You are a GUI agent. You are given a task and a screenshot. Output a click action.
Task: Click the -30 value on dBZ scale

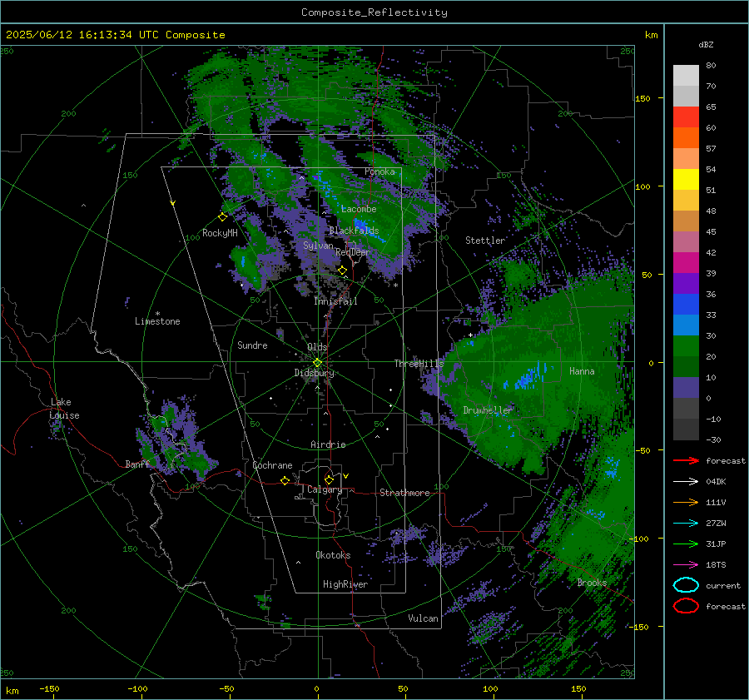pos(713,439)
